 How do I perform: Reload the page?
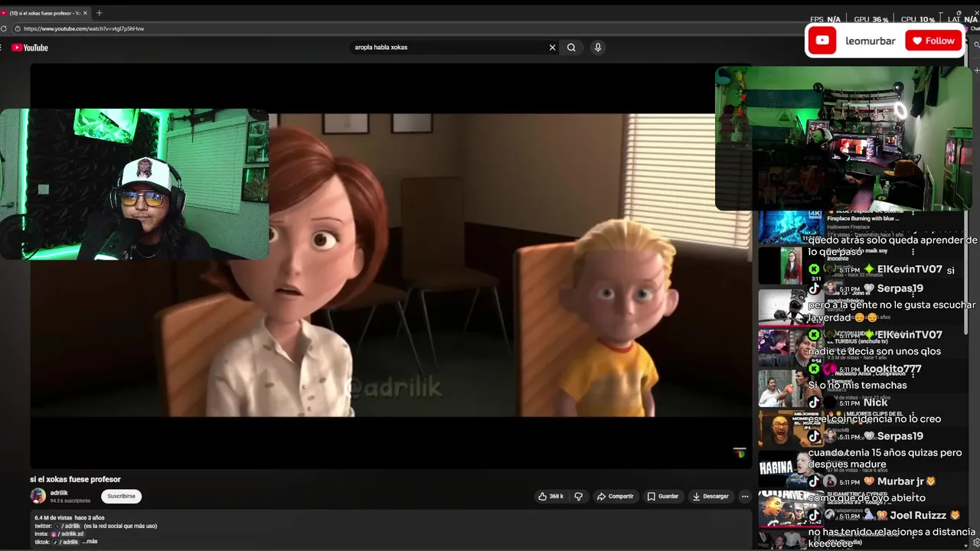[x=4, y=28]
